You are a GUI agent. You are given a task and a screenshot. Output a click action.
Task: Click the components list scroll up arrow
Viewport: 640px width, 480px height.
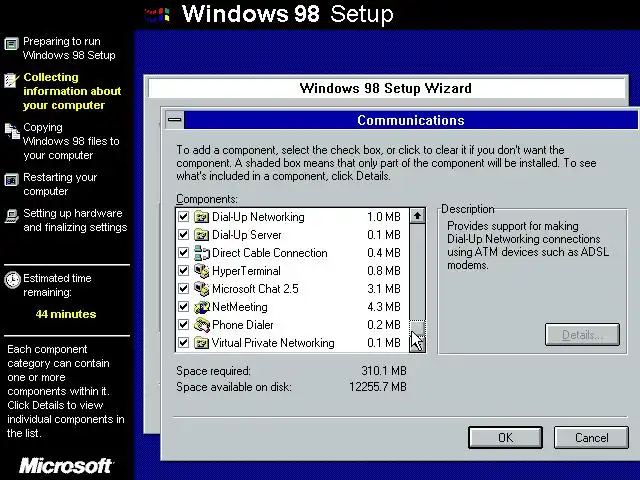[x=417, y=216]
